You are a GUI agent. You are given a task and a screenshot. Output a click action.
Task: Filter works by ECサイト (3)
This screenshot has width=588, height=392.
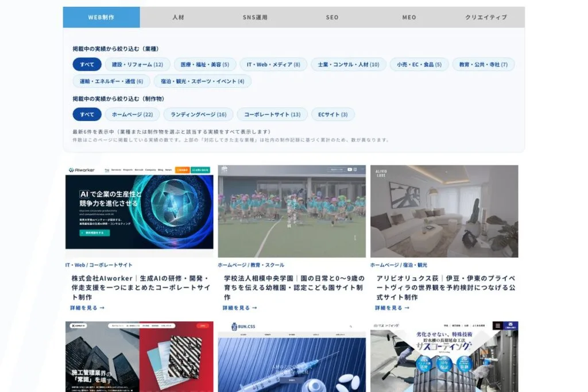pyautogui.click(x=333, y=114)
